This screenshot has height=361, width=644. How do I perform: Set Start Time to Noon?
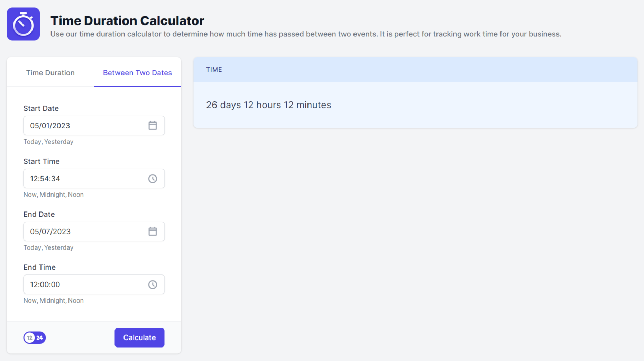[76, 195]
